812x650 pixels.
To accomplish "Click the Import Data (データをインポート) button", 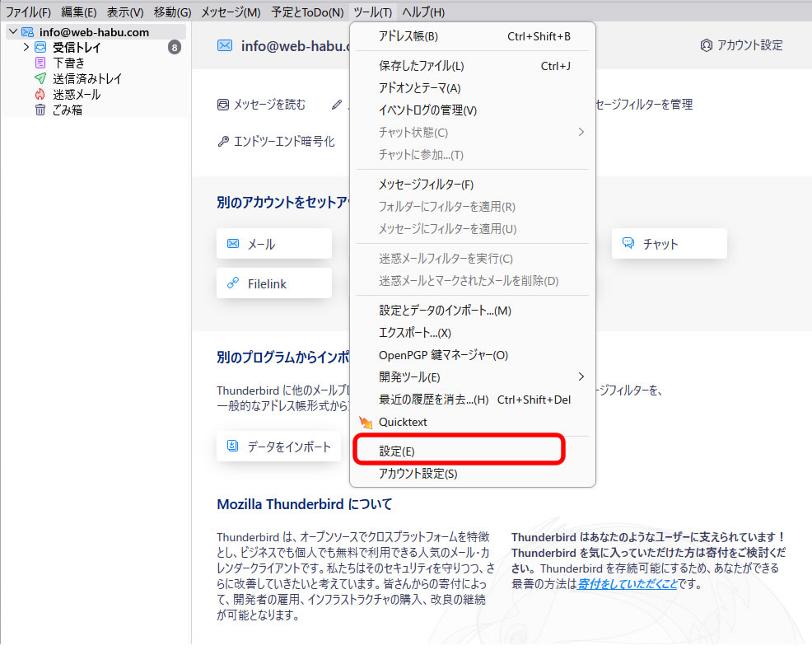I will (279, 447).
